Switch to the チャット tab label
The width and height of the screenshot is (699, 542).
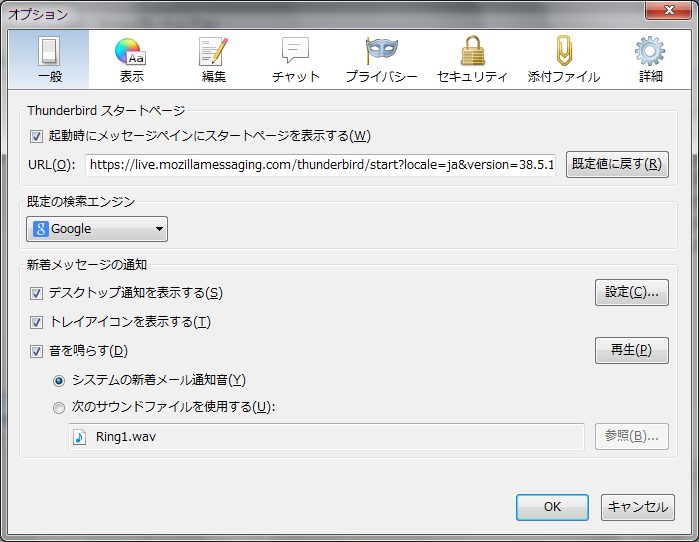[296, 77]
